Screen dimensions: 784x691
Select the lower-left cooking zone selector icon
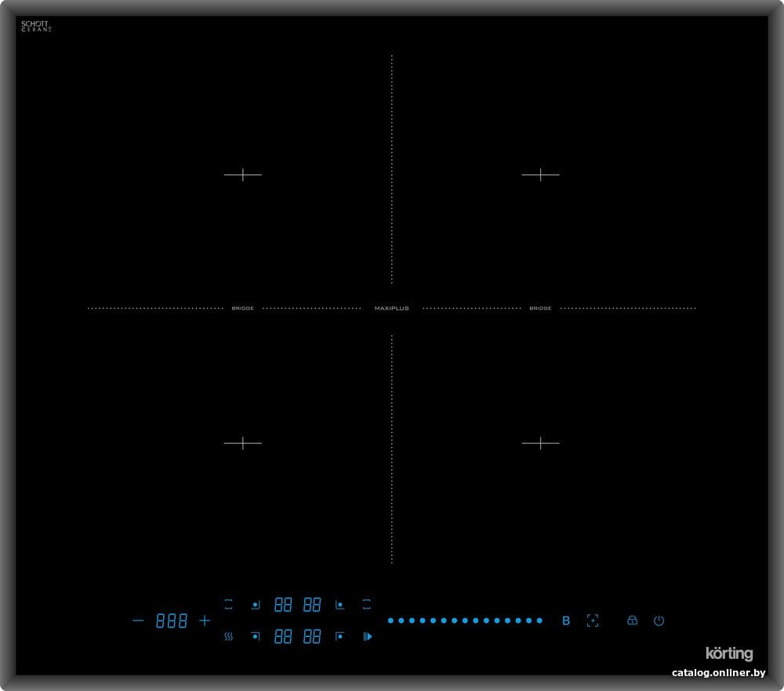(255, 636)
